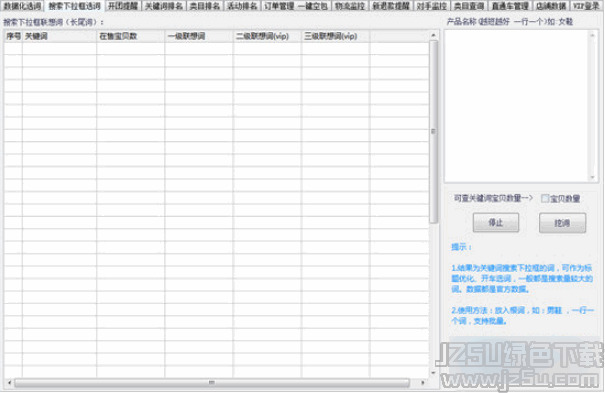605x393 pixels.
Task: Click the 挖词 button
Action: [x=562, y=223]
